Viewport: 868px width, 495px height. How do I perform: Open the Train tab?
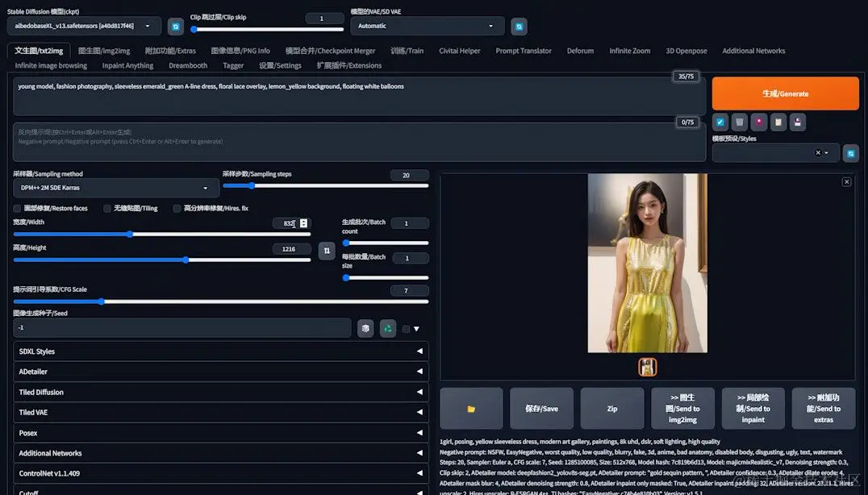pyautogui.click(x=407, y=51)
